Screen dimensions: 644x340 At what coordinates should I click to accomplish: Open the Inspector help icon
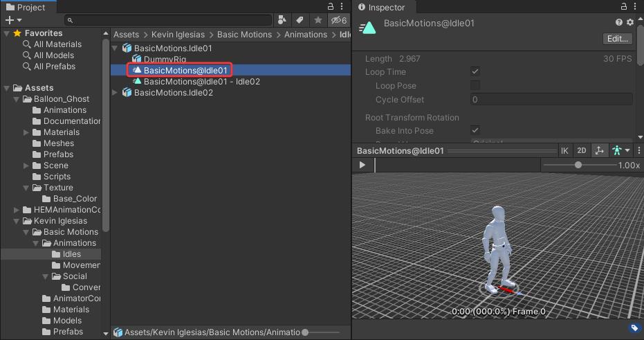pyautogui.click(x=619, y=23)
